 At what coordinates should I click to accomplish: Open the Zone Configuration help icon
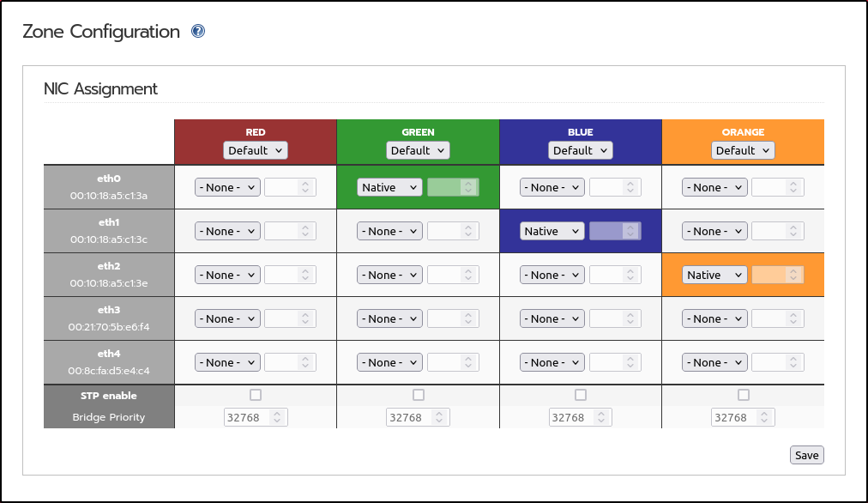(x=197, y=31)
